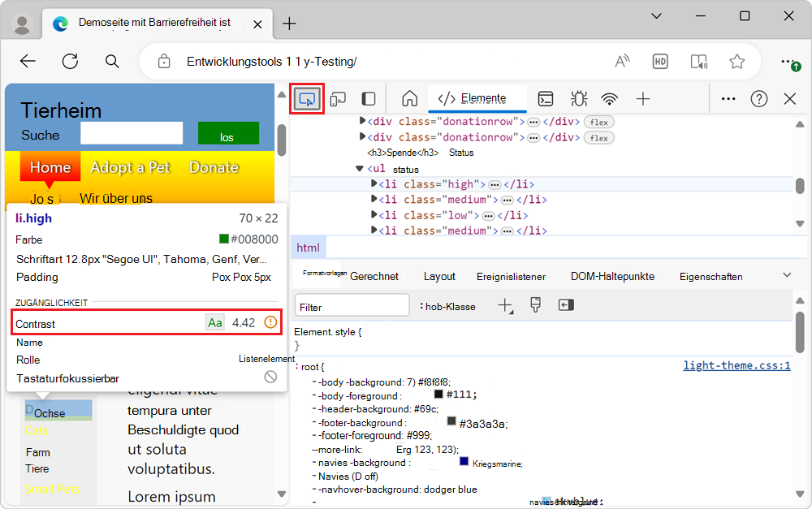This screenshot has height=509, width=812.
Task: Click the html breadcrumb item
Action: click(x=308, y=248)
